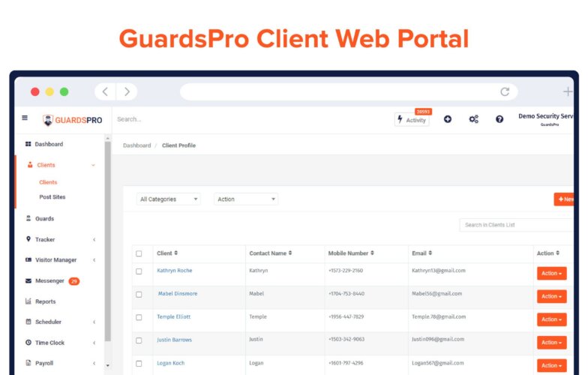The image size is (588, 375).
Task: Select the Clients submenu item
Action: [48, 182]
